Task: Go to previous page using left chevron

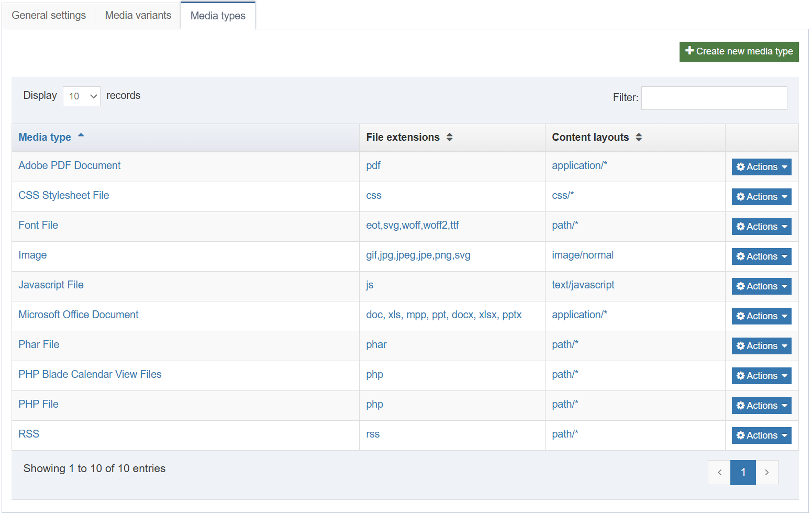Action: (719, 473)
